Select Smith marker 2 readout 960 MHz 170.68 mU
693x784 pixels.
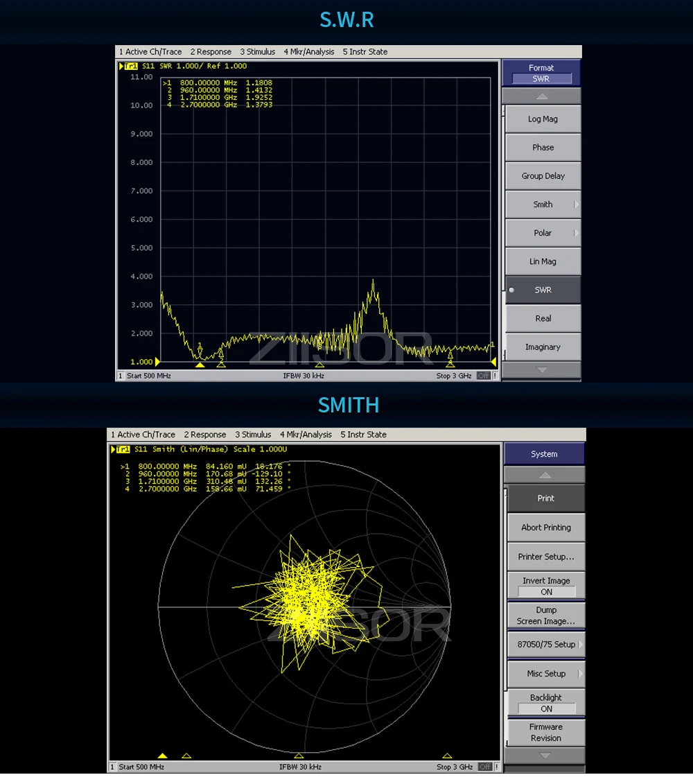pyautogui.click(x=207, y=474)
